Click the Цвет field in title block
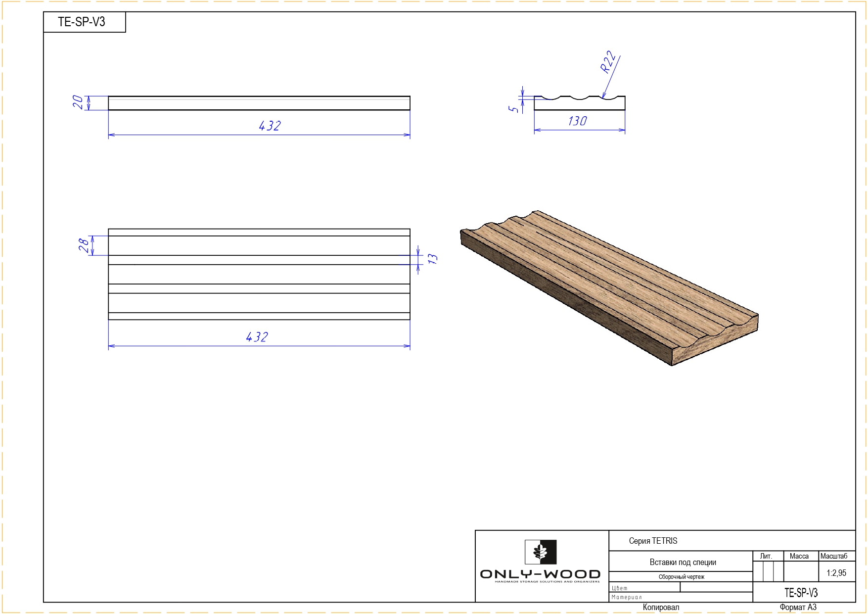 620,588
